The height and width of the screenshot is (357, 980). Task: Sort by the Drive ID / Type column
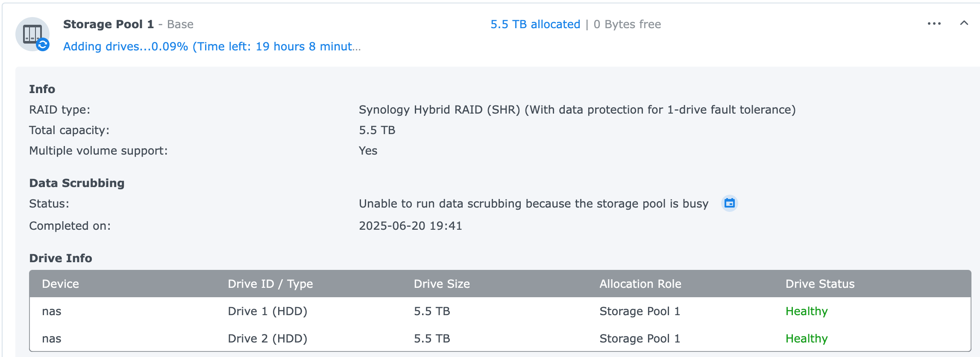[x=270, y=284]
